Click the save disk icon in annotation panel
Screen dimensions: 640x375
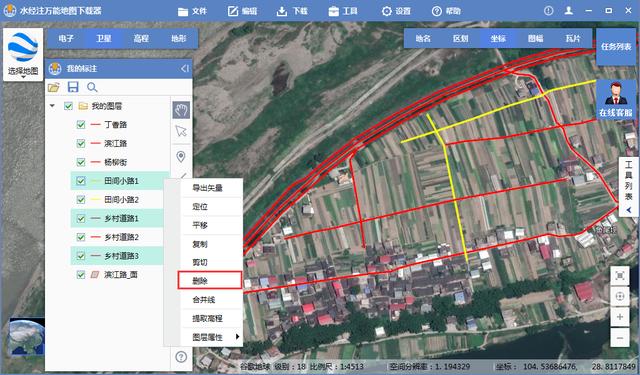(x=73, y=87)
